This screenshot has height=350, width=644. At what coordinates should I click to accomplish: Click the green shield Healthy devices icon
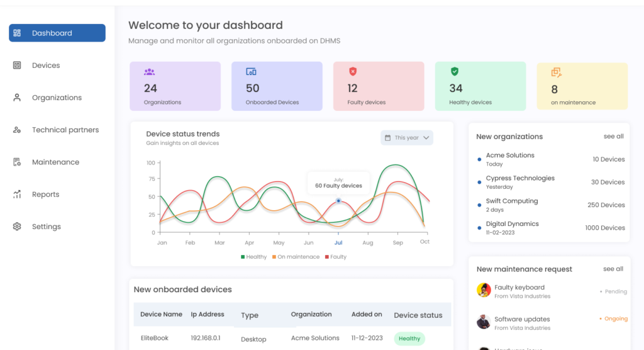tap(455, 72)
